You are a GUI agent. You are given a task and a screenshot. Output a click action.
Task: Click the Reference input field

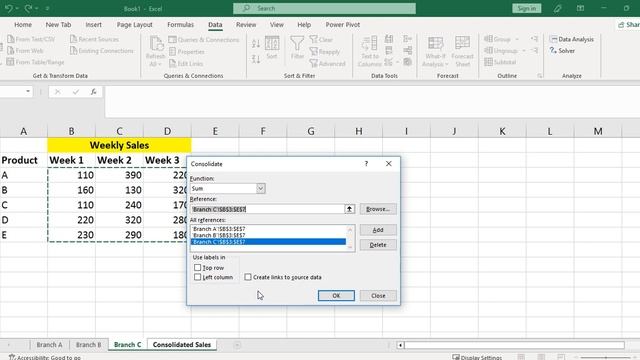[268, 209]
